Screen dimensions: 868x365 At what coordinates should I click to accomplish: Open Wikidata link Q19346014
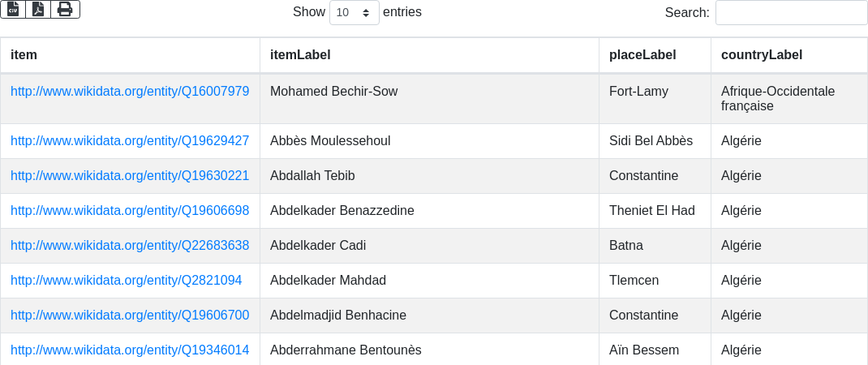(130, 350)
